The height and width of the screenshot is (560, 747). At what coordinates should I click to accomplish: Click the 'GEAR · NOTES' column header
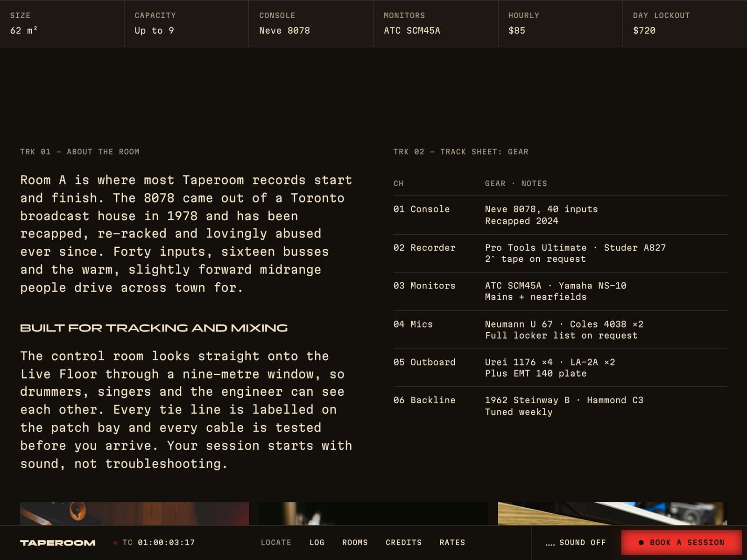point(516,183)
